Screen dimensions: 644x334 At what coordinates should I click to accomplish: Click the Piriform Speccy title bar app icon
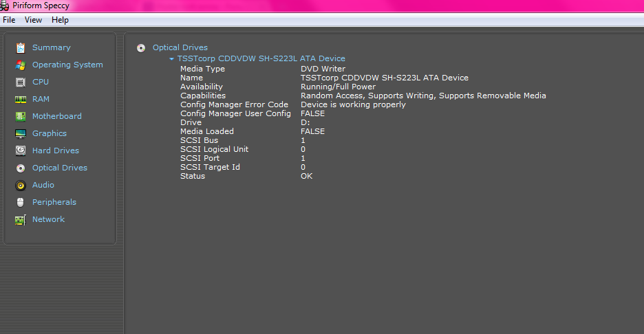click(5, 5)
